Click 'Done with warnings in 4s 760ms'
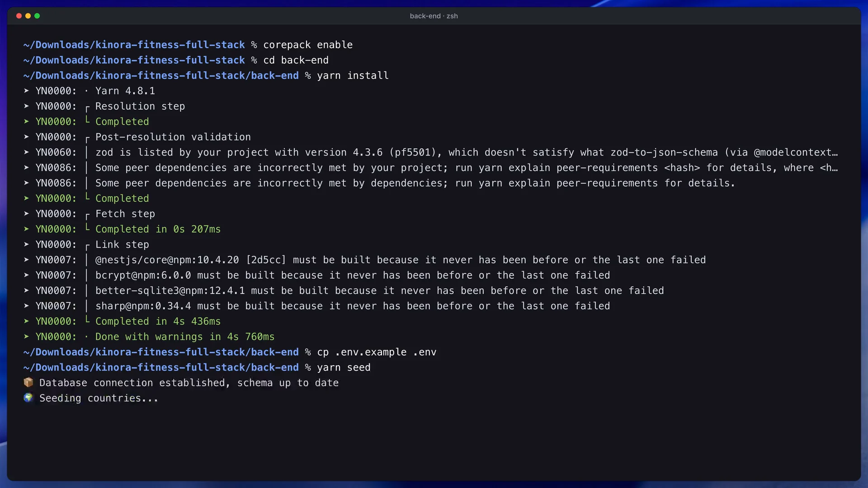 coord(185,337)
